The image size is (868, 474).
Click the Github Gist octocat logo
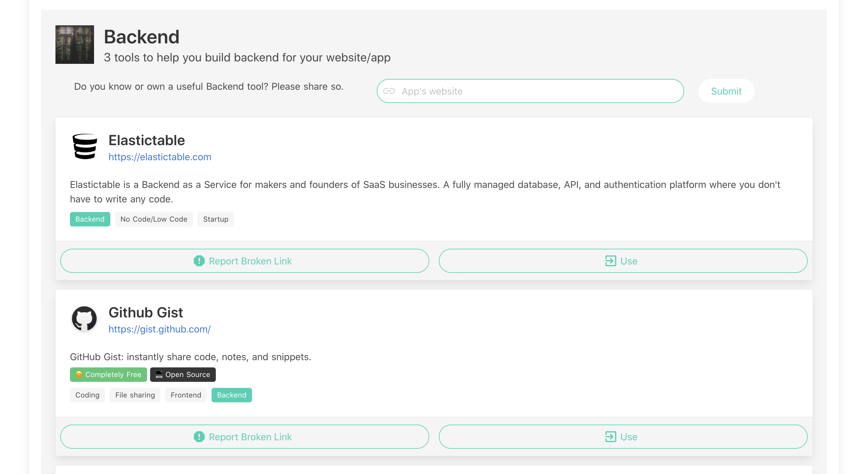(84, 319)
